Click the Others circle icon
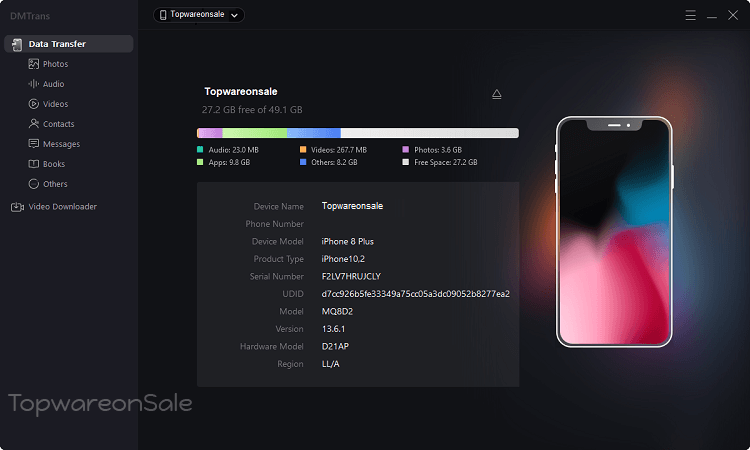This screenshot has height=450, width=750. 33,184
